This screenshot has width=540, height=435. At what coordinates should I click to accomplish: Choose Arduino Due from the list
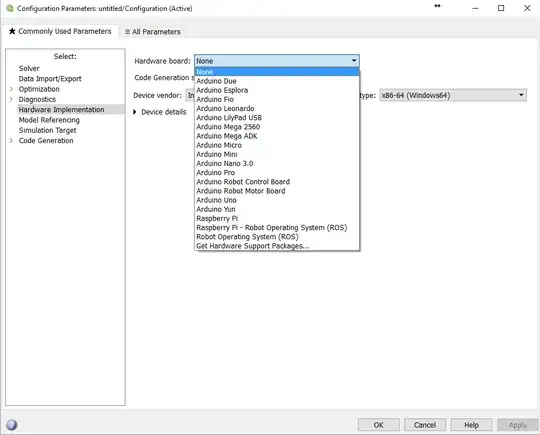coord(277,81)
